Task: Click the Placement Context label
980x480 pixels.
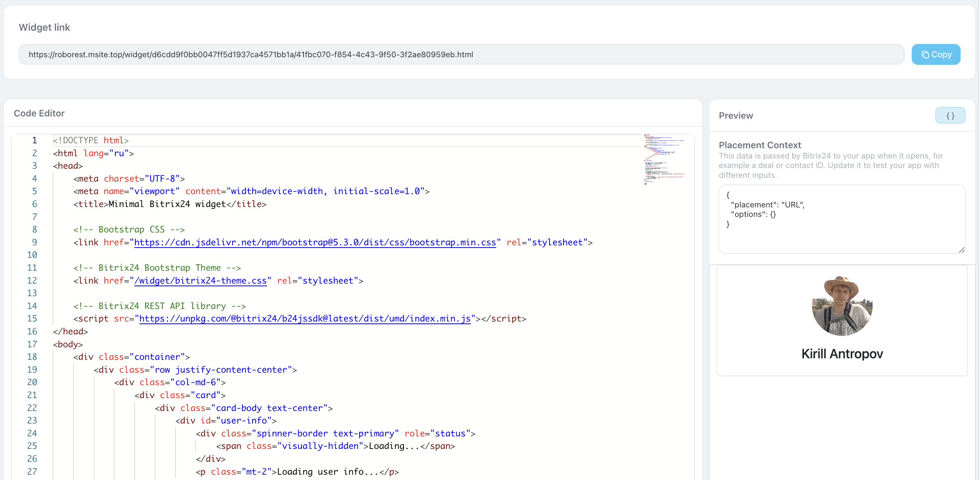Action: point(759,145)
